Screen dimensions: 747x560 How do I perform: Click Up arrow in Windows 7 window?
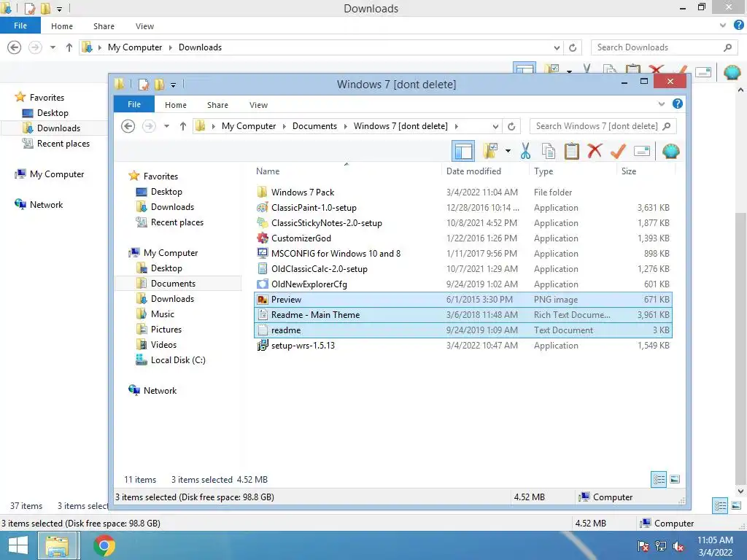[183, 126]
